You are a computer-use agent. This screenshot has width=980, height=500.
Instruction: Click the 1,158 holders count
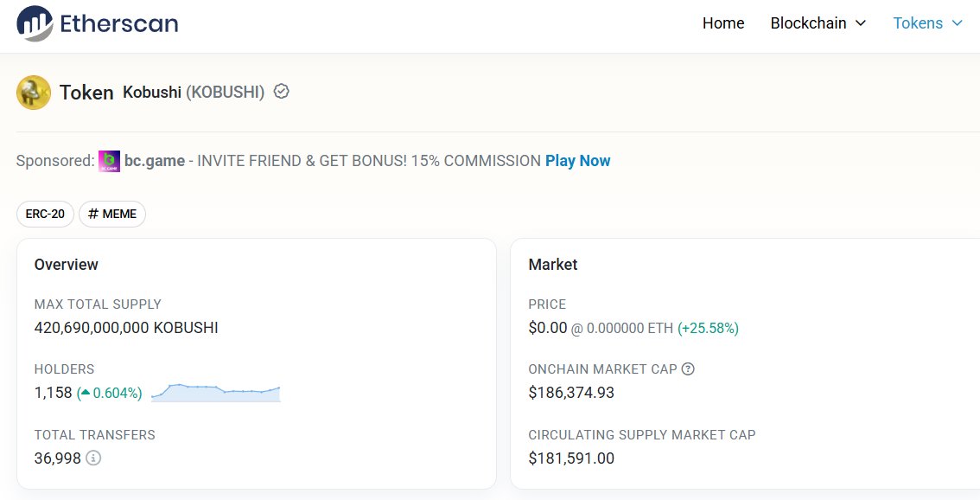click(x=53, y=393)
